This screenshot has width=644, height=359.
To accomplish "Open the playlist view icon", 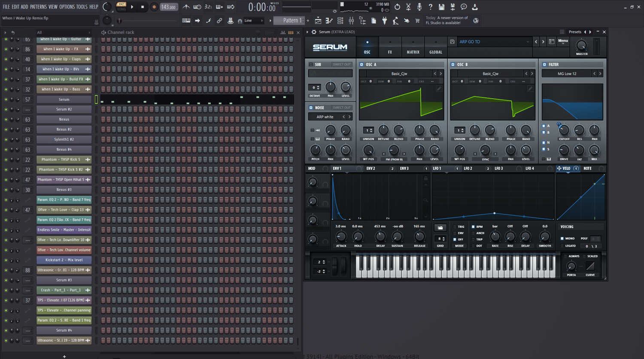I will coord(318,21).
